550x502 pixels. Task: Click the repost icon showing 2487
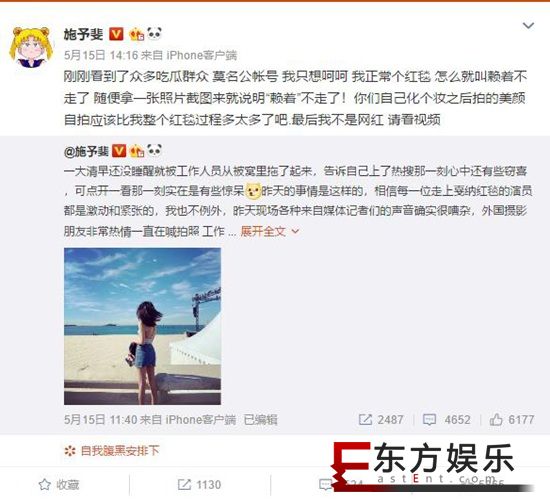click(x=365, y=420)
